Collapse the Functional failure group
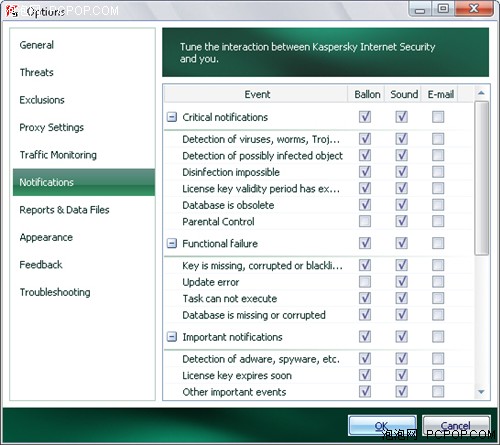 click(172, 243)
